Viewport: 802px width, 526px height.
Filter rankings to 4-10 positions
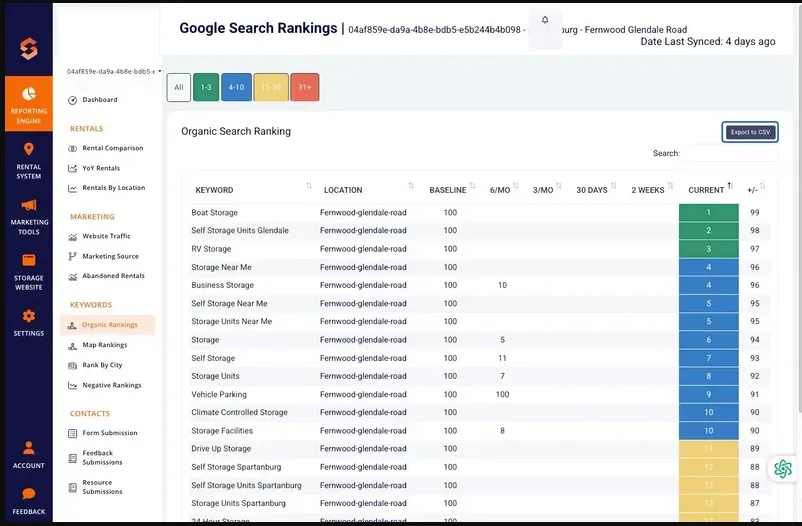[236, 87]
